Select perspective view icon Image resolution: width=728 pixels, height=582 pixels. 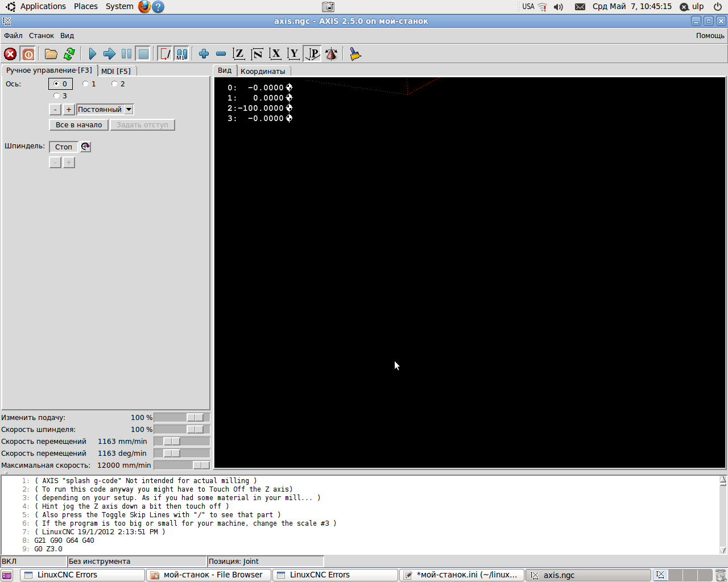pos(312,54)
